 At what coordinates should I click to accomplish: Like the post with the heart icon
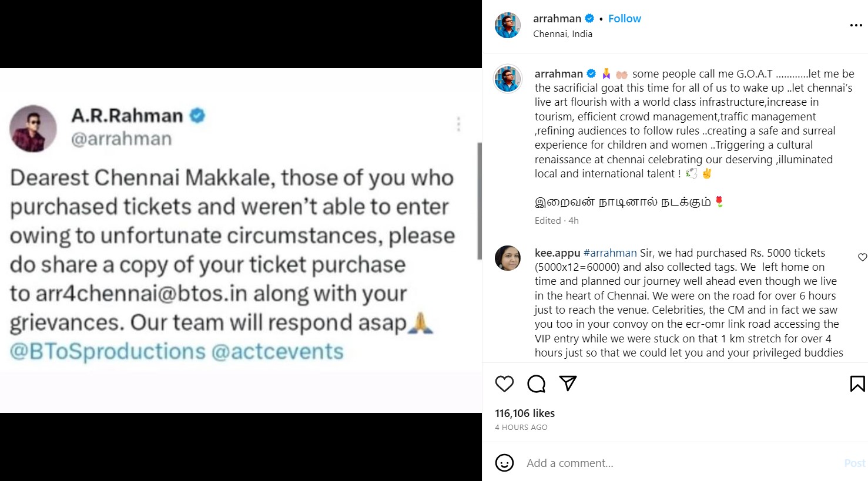click(x=504, y=384)
